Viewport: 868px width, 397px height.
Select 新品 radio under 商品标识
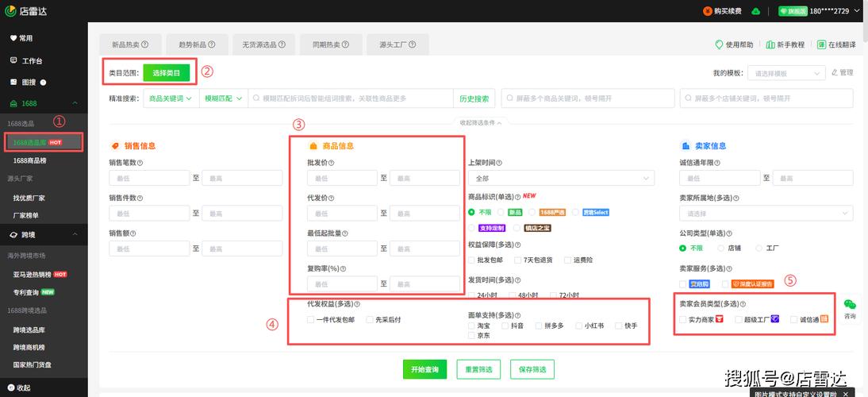(x=501, y=212)
